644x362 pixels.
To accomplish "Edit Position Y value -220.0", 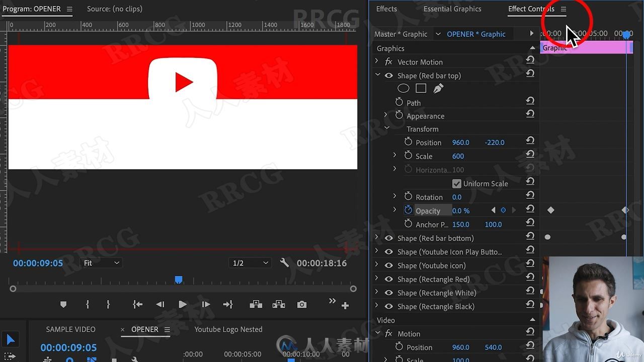I will 494,142.
